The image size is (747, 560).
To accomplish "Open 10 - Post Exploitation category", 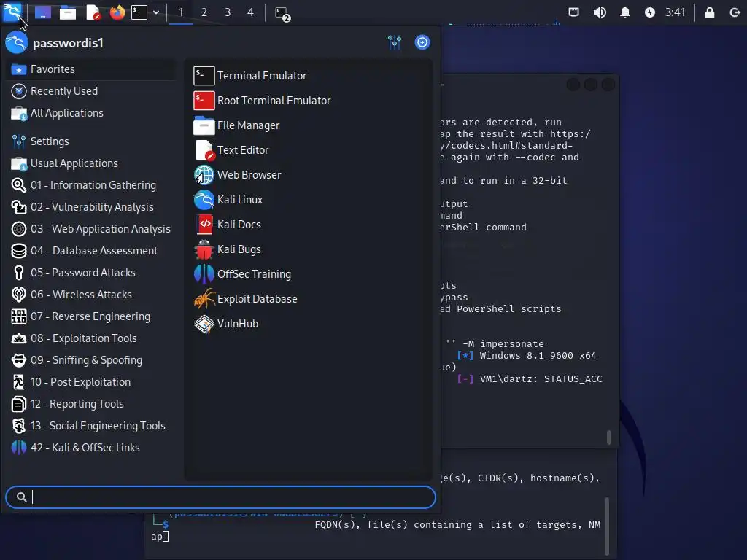I will pos(90,382).
